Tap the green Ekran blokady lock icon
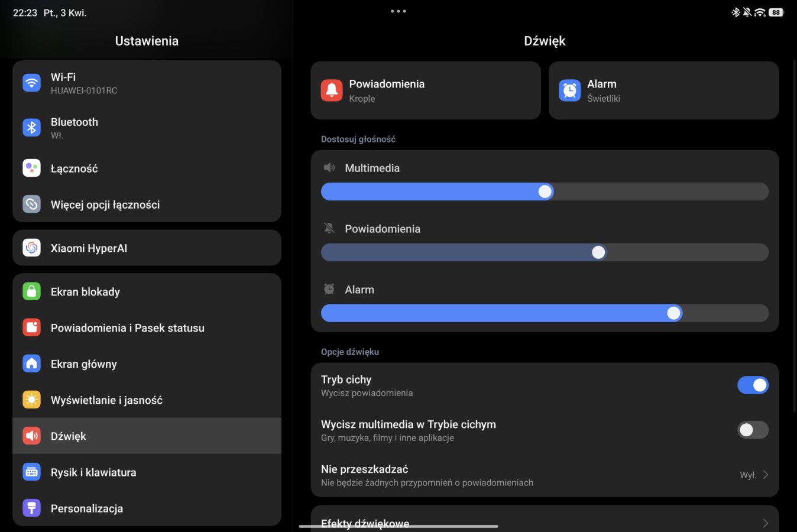Viewport: 797px width, 532px height. click(31, 291)
